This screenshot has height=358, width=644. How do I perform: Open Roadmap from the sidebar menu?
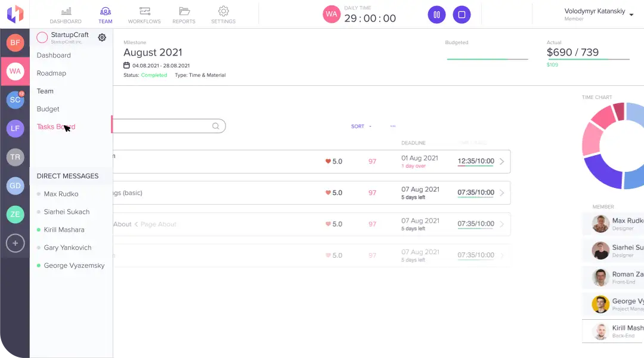[51, 73]
